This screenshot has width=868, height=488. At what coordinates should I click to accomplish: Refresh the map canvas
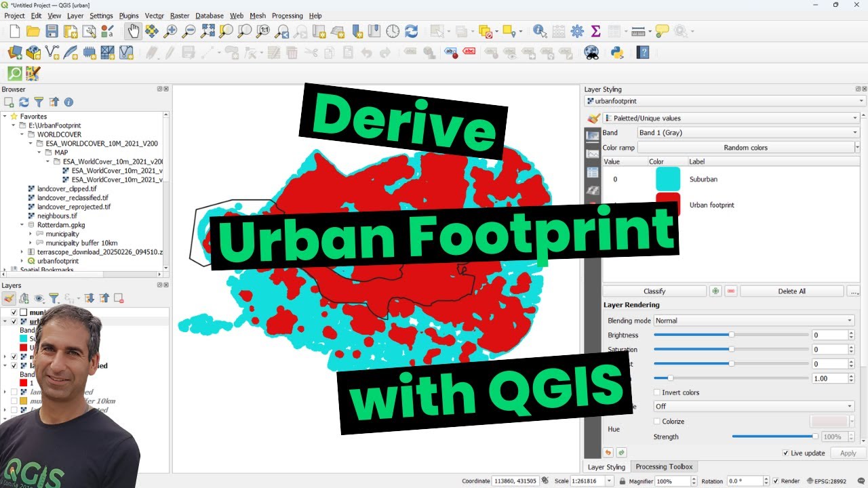click(x=411, y=31)
